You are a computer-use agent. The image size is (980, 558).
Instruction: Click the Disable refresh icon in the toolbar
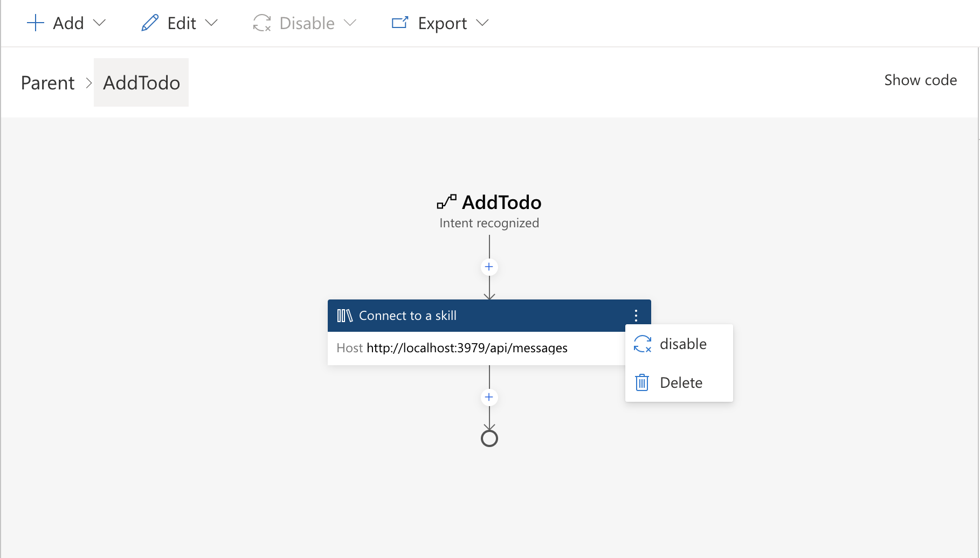click(261, 23)
